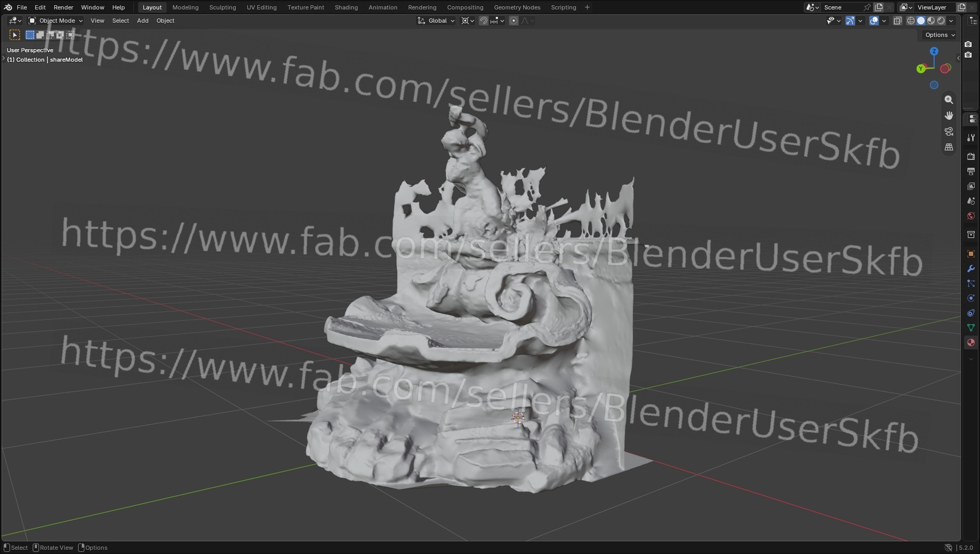Click the pan view hand icon

coord(949,115)
